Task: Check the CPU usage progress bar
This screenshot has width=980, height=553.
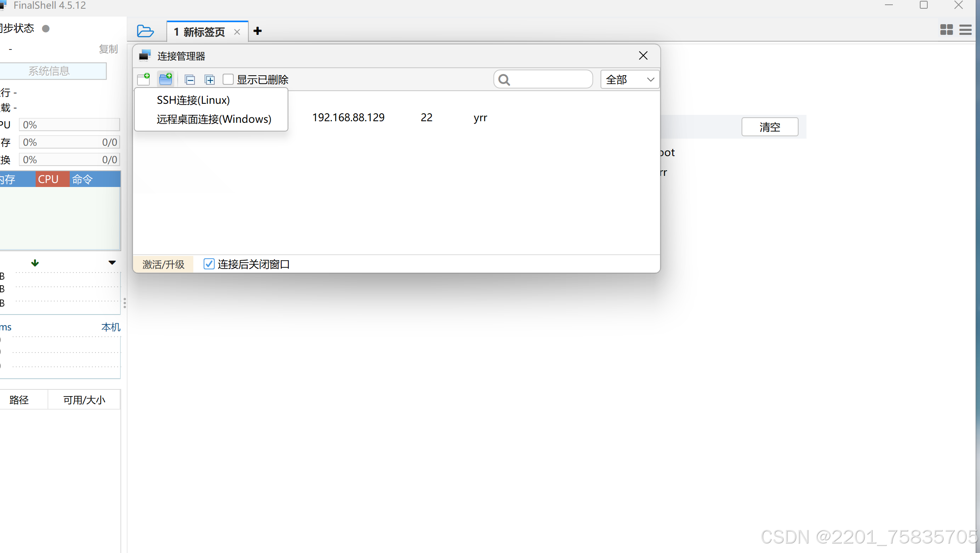Action: tap(69, 124)
